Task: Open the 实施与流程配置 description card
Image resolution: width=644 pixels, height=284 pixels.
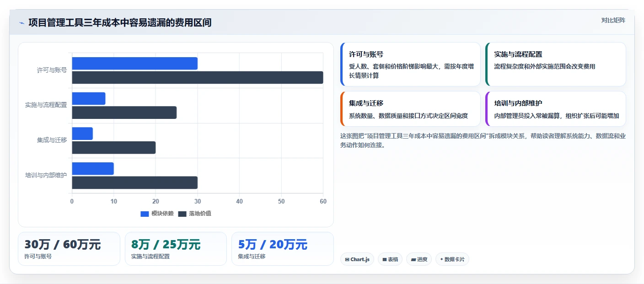Action: (556, 64)
